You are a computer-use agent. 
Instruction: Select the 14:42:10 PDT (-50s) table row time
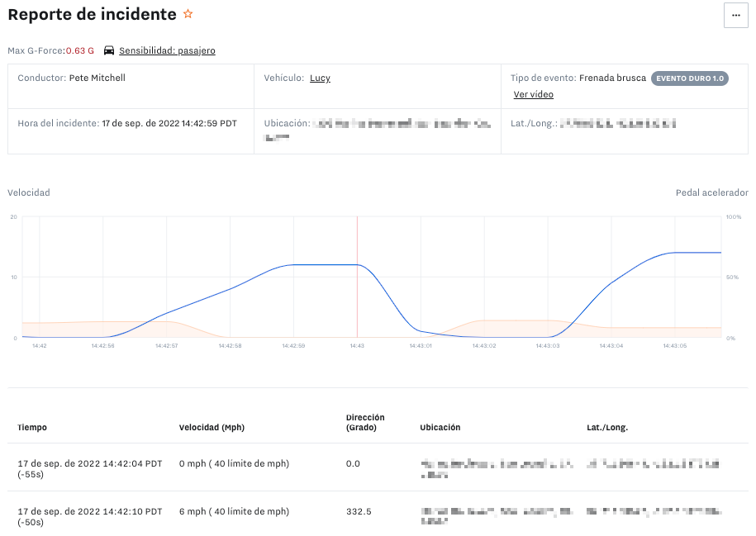[x=90, y=517]
